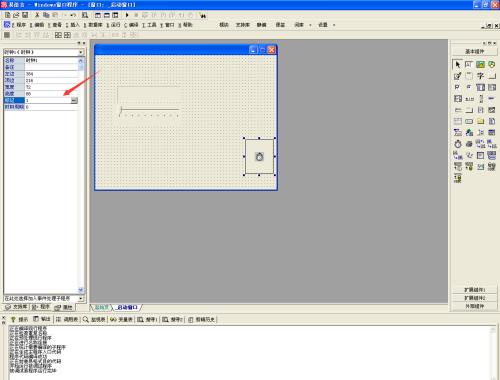Switch to the _启动窗口 tab
Screen dimensions: 500x380
127,307
